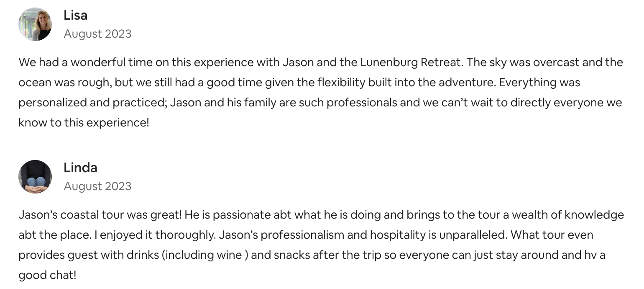The height and width of the screenshot is (289, 644).
Task: Click the line starting "abt the place"
Action: (306, 235)
